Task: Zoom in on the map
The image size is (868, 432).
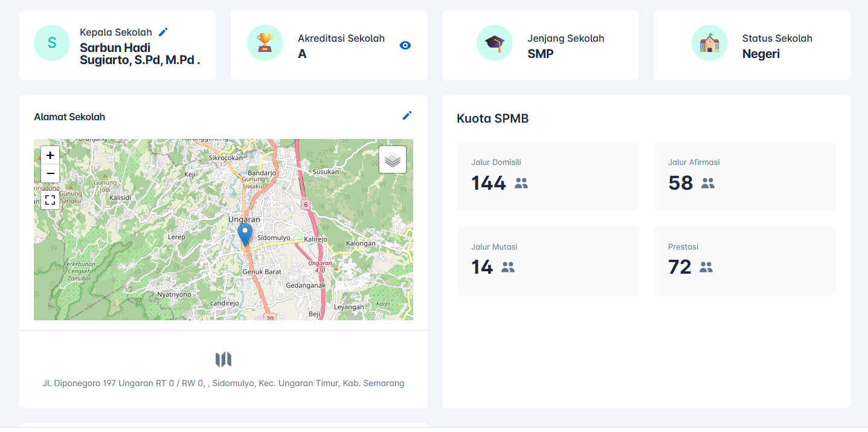Action: pyautogui.click(x=50, y=155)
